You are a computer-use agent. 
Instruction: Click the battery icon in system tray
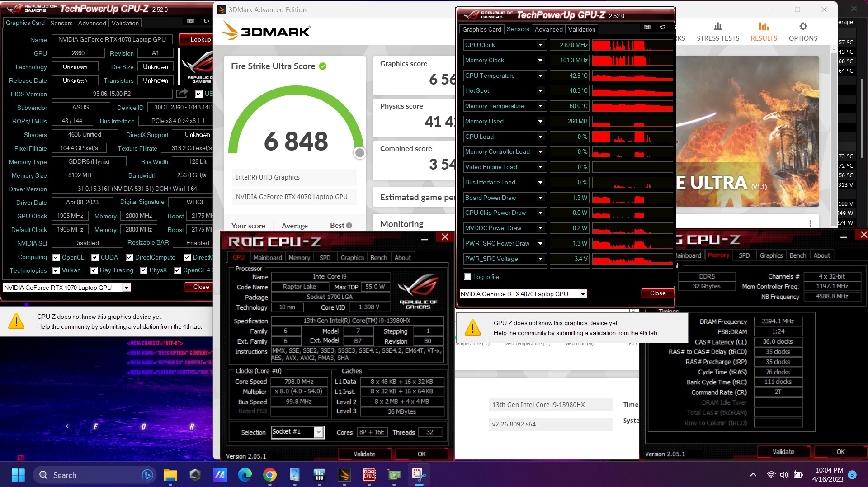tap(798, 475)
